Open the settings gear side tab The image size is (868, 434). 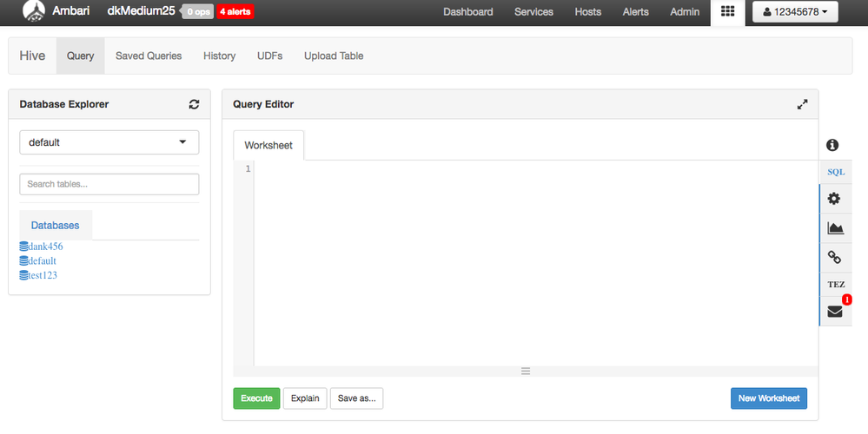pyautogui.click(x=833, y=199)
